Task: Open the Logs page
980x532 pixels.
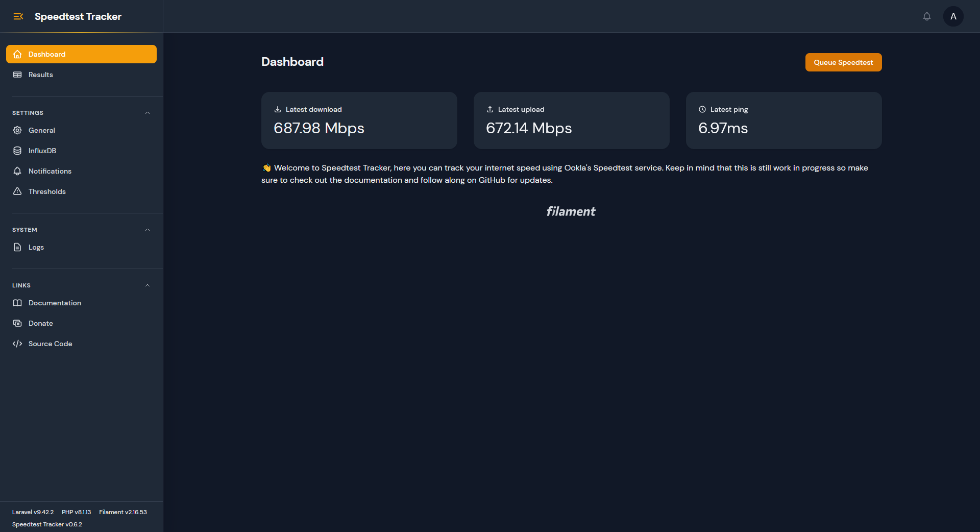Action: tap(81, 247)
